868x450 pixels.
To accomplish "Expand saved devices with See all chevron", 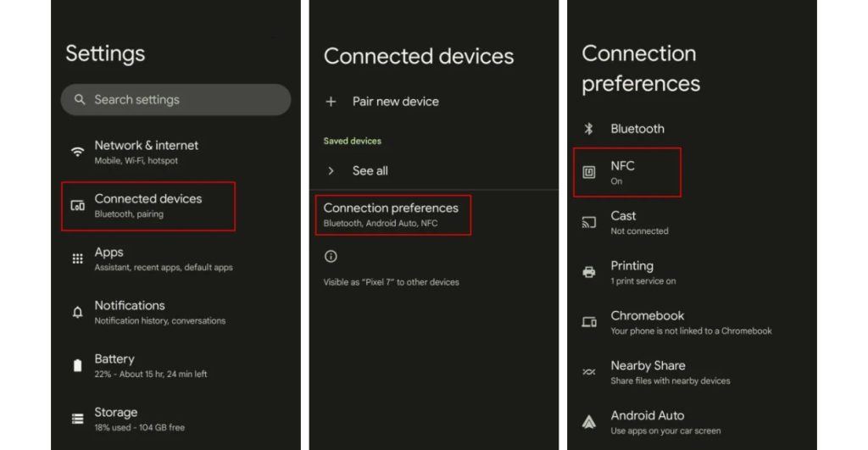I will [x=331, y=171].
